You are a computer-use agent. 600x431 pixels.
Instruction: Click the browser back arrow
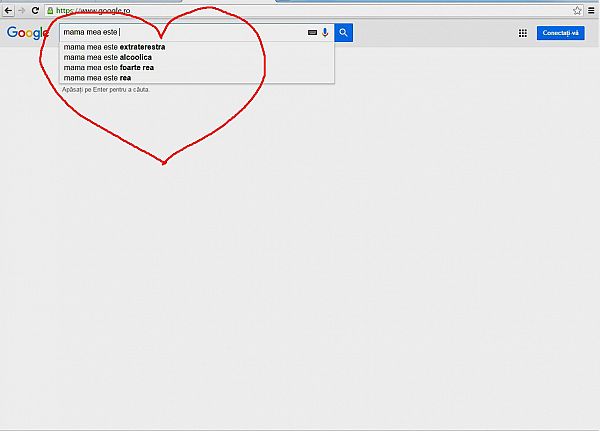tap(8, 10)
